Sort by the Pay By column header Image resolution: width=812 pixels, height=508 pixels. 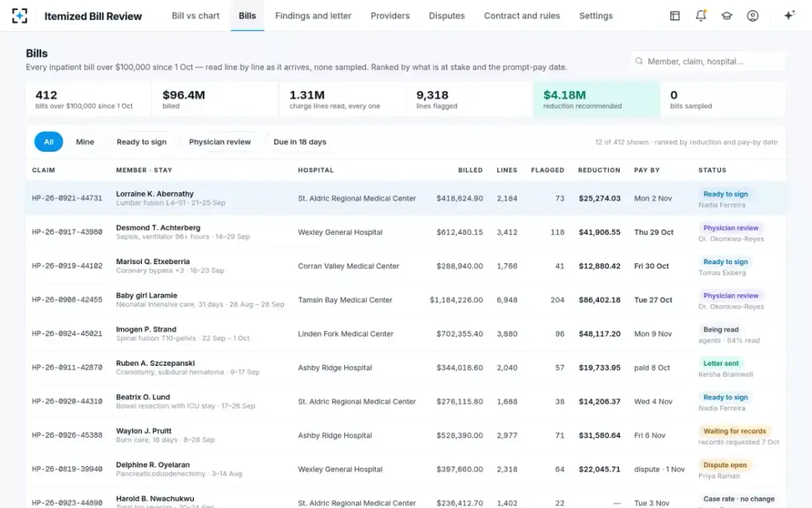point(647,170)
